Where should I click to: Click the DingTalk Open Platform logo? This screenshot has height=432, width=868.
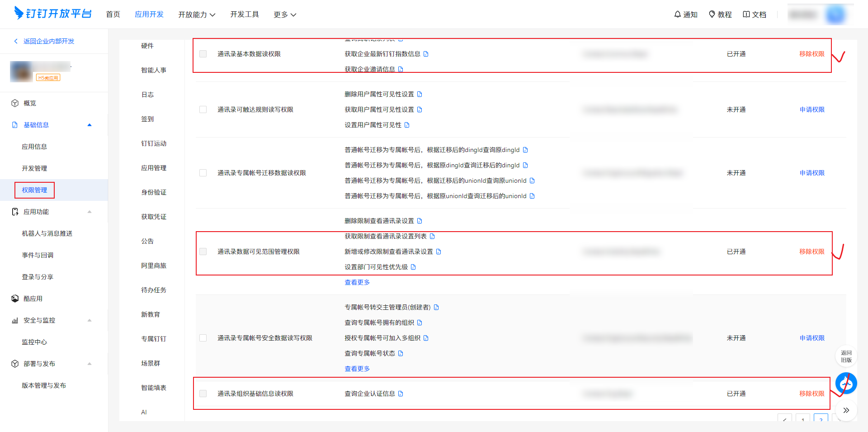tap(53, 14)
